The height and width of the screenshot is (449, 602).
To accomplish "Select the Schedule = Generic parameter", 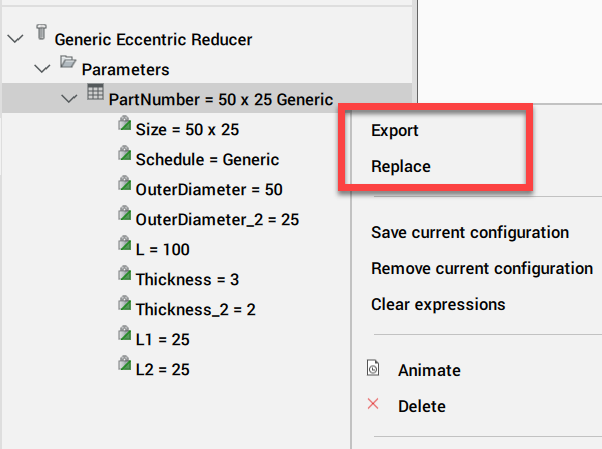I will point(207,159).
